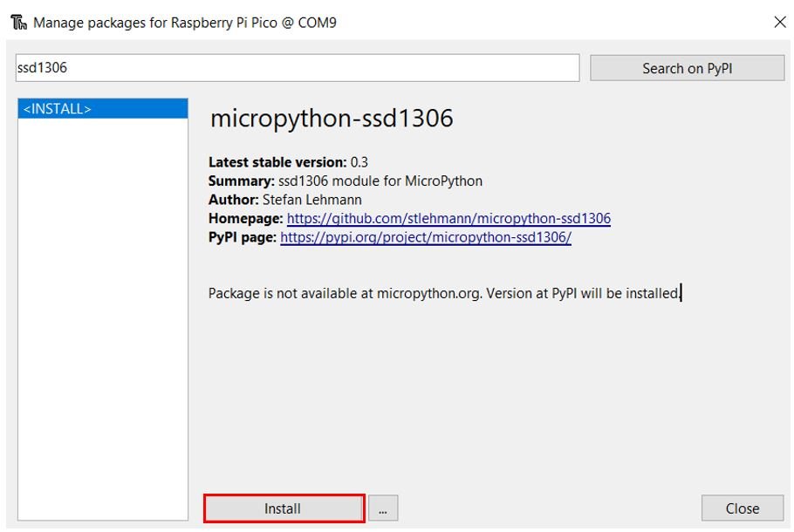Focus the package search field containing ssd1306
The height and width of the screenshot is (532, 794).
298,68
